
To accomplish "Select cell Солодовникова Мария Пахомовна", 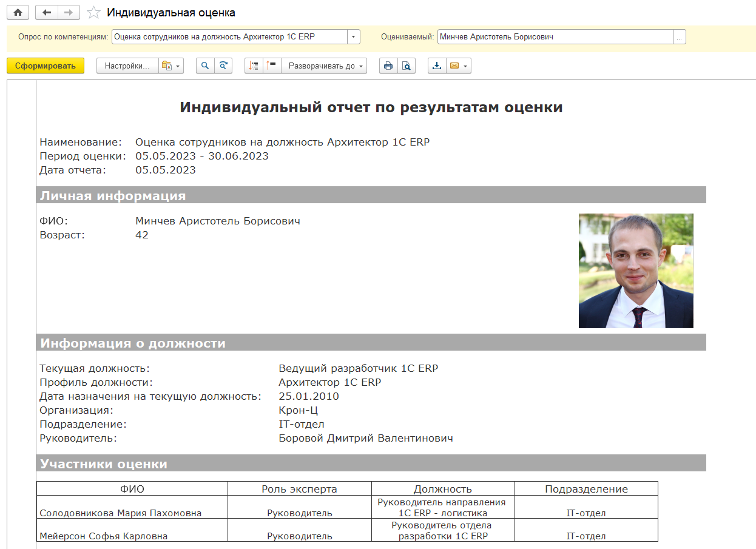I will 132,507.
